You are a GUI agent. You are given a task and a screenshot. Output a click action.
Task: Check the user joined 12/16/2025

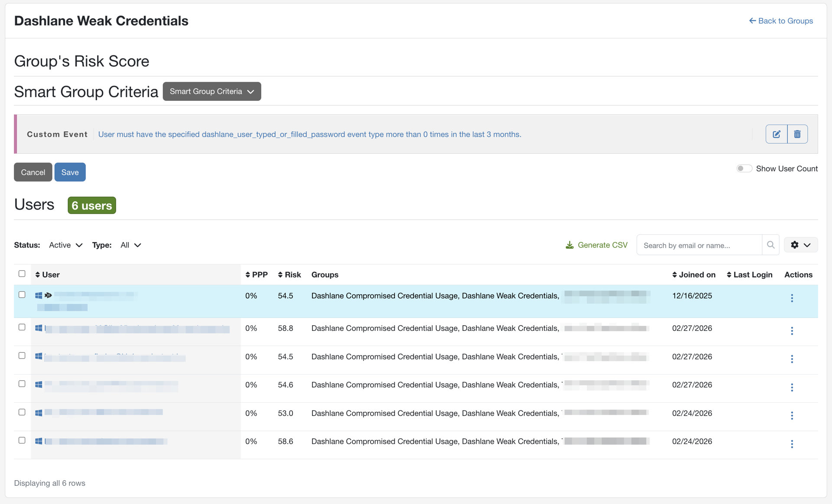tap(22, 294)
